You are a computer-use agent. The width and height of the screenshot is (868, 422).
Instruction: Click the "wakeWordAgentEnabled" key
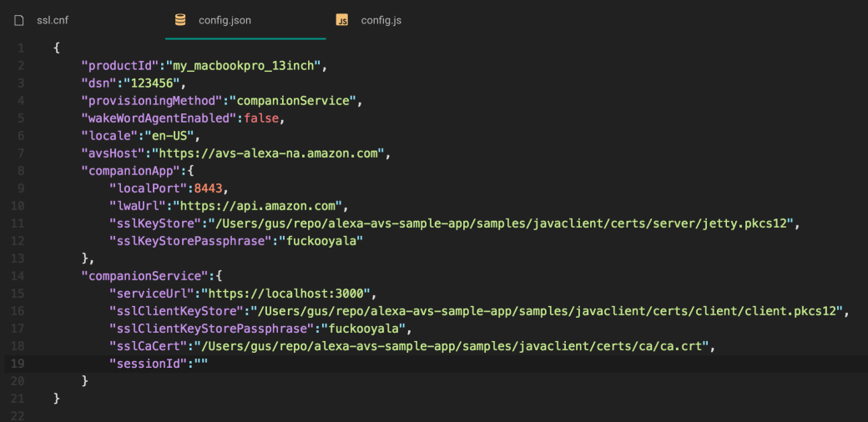click(159, 119)
